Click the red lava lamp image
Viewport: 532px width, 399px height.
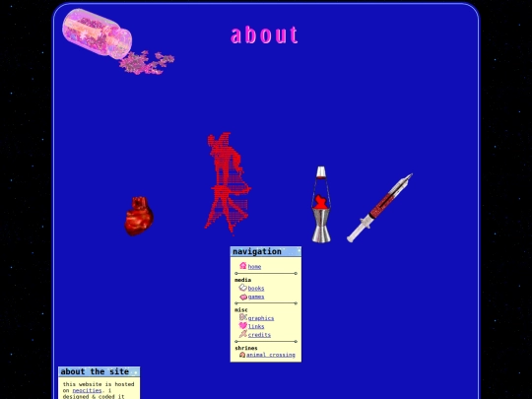click(321, 204)
